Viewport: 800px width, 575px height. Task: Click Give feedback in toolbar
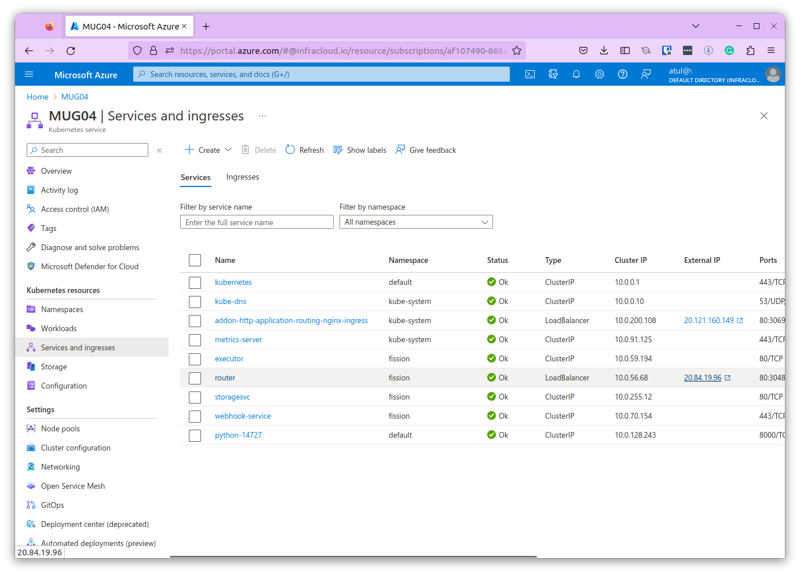425,150
